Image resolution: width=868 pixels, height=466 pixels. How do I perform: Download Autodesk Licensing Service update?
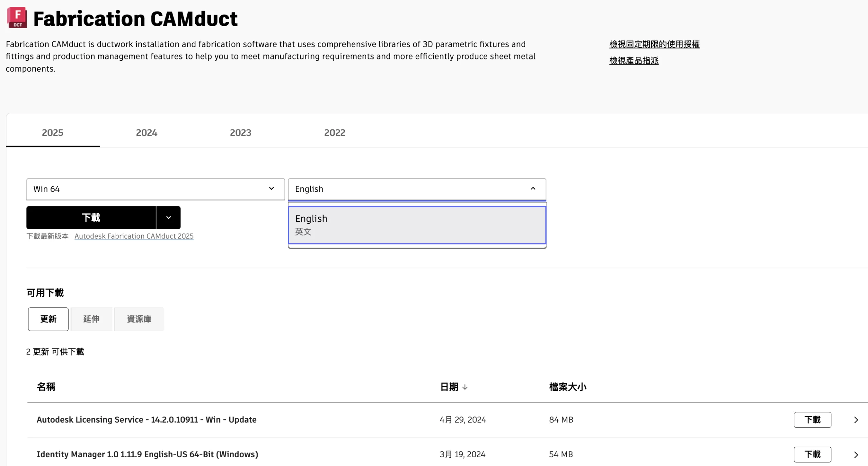[x=812, y=420]
